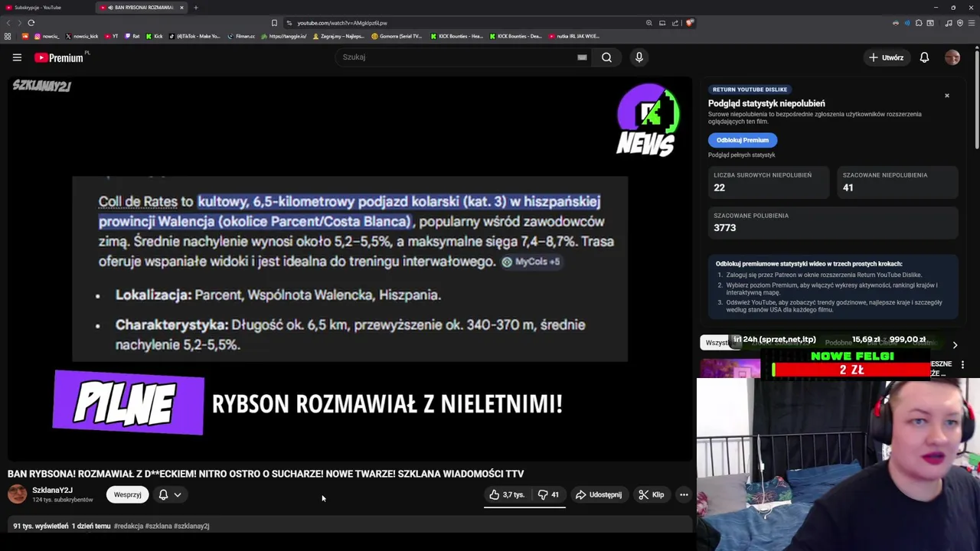Open the apps grid icon in bookmarks bar
The height and width of the screenshot is (551, 980).
point(8,36)
